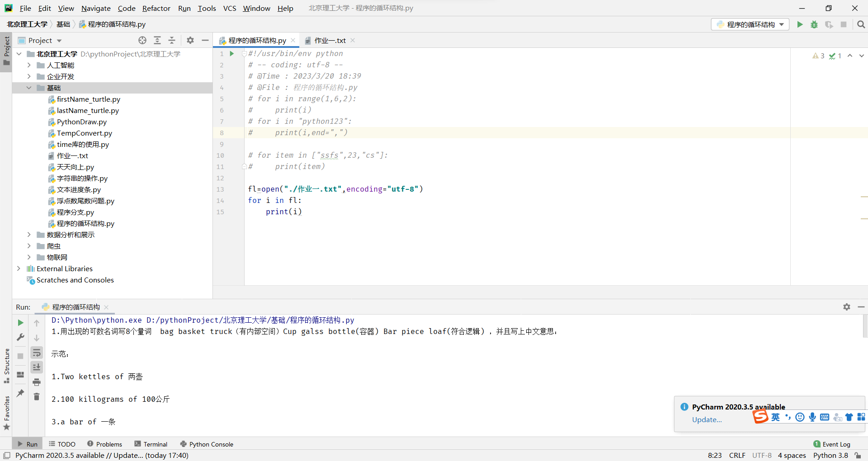Open the VCS menu
868x461 pixels.
pos(230,8)
